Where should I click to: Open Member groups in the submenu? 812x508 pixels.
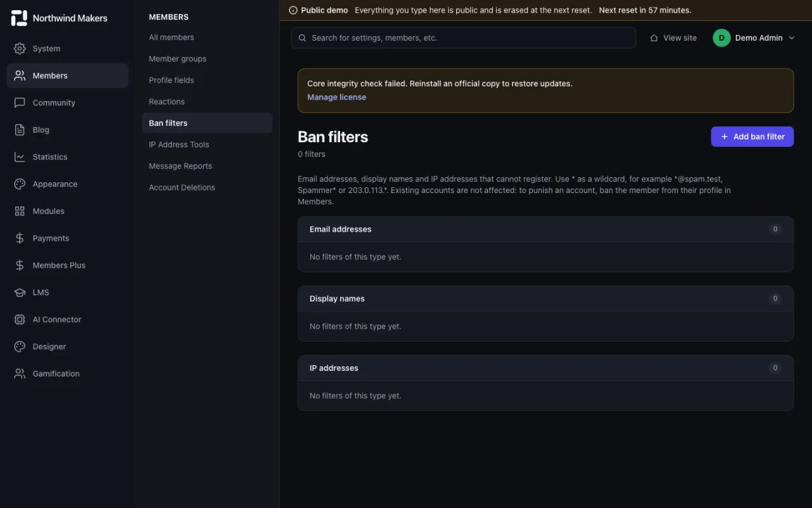click(207, 59)
